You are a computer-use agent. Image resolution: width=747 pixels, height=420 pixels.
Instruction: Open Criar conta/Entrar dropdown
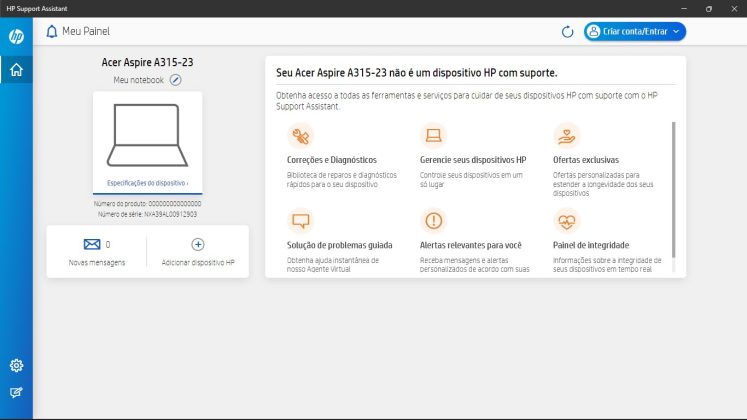[x=635, y=31]
